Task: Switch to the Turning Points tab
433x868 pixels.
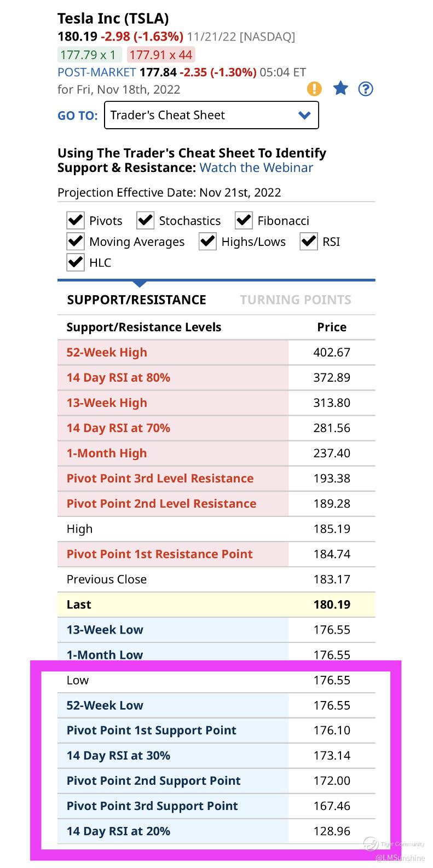Action: coord(296,300)
